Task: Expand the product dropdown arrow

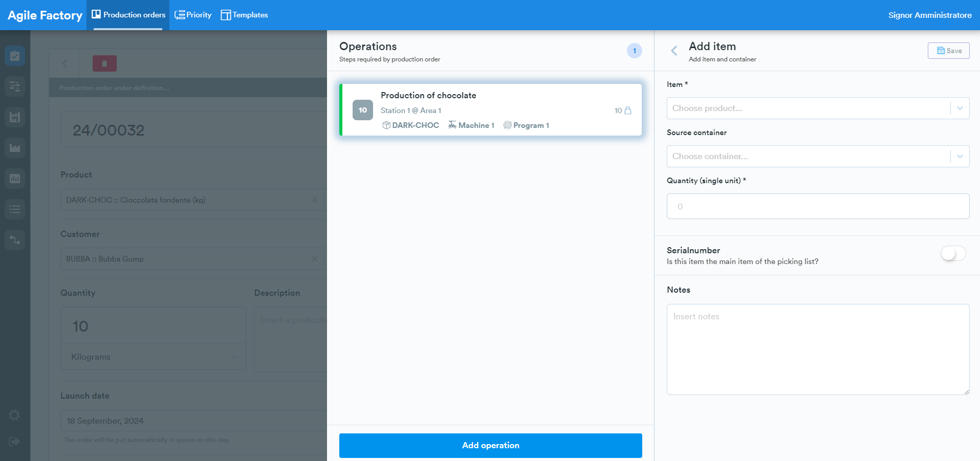Action: pos(960,108)
